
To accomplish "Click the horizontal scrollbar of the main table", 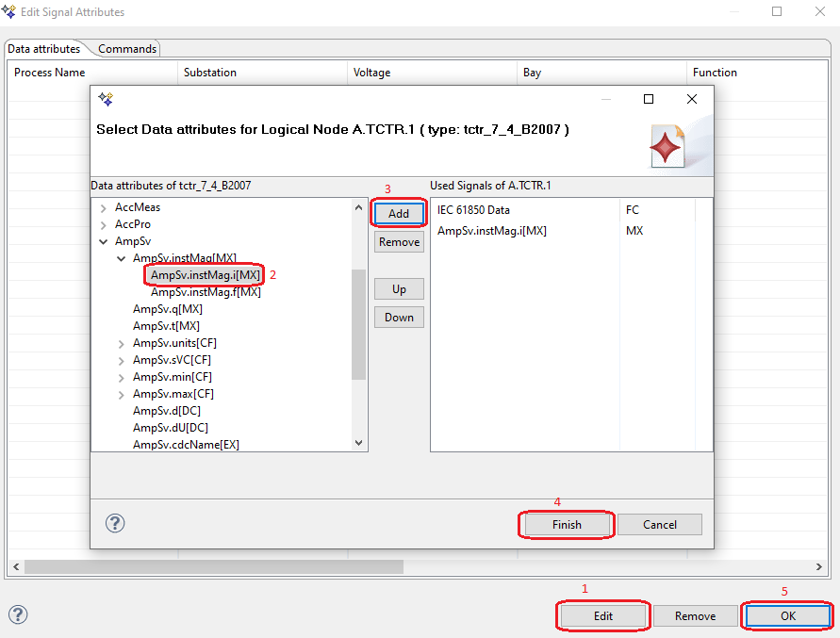I will pos(214,567).
